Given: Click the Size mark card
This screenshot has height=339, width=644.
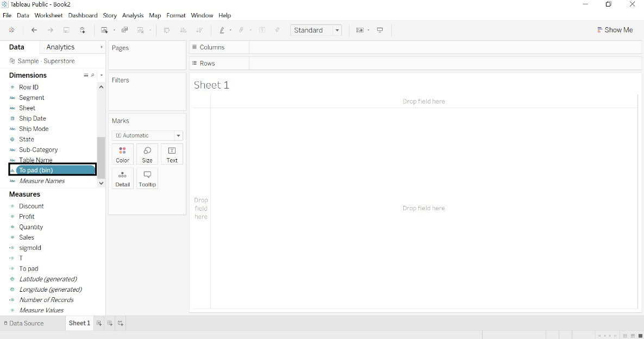Looking at the screenshot, I should (147, 154).
